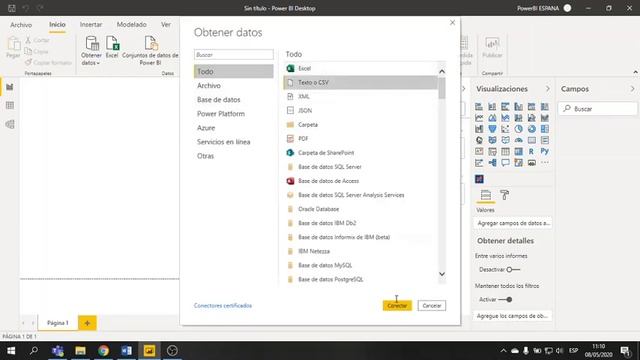The height and width of the screenshot is (360, 640).
Task: Open the Archivo menu tab
Action: coord(21,25)
